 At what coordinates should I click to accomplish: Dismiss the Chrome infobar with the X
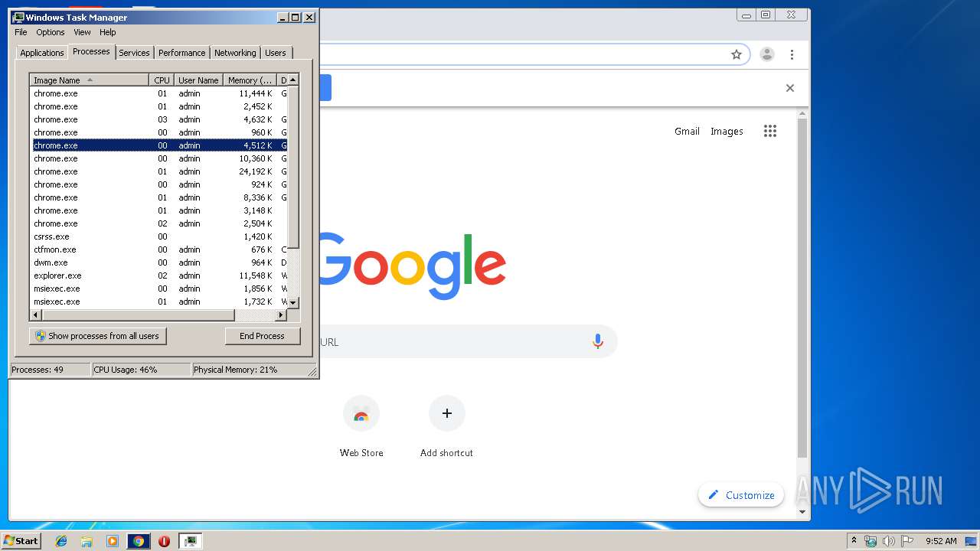point(790,88)
